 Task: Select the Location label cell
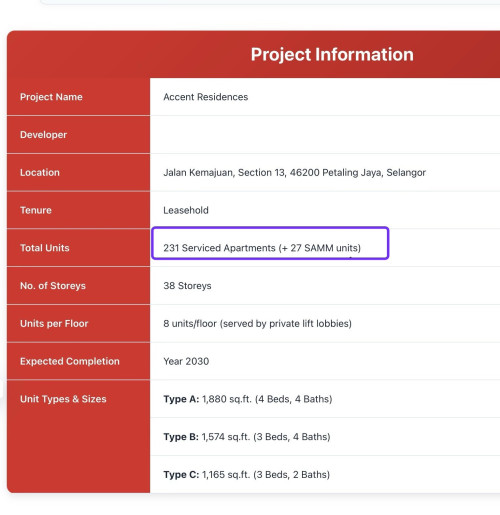(x=78, y=172)
